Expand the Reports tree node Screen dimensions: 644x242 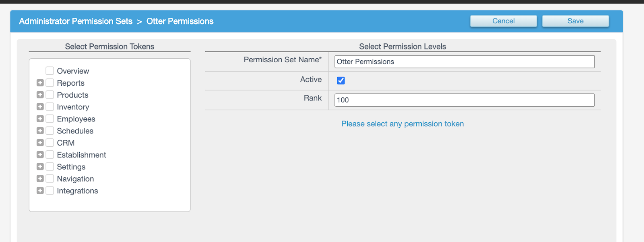tap(40, 83)
